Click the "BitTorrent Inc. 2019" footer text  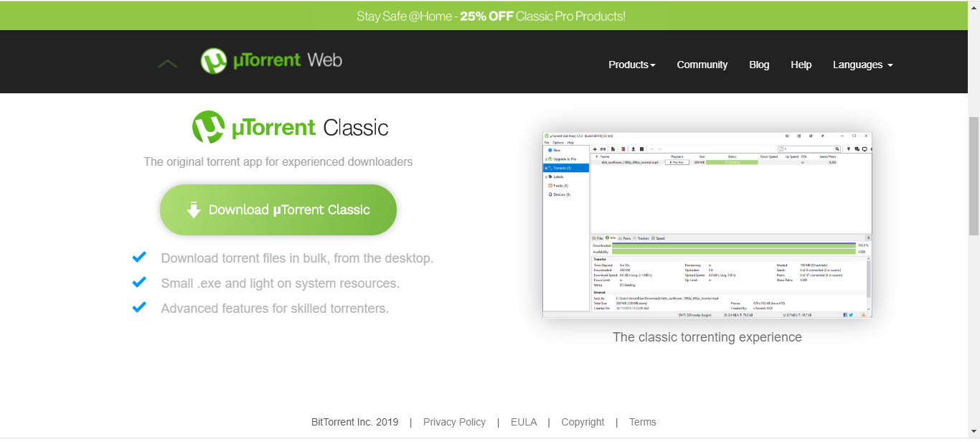(x=354, y=422)
